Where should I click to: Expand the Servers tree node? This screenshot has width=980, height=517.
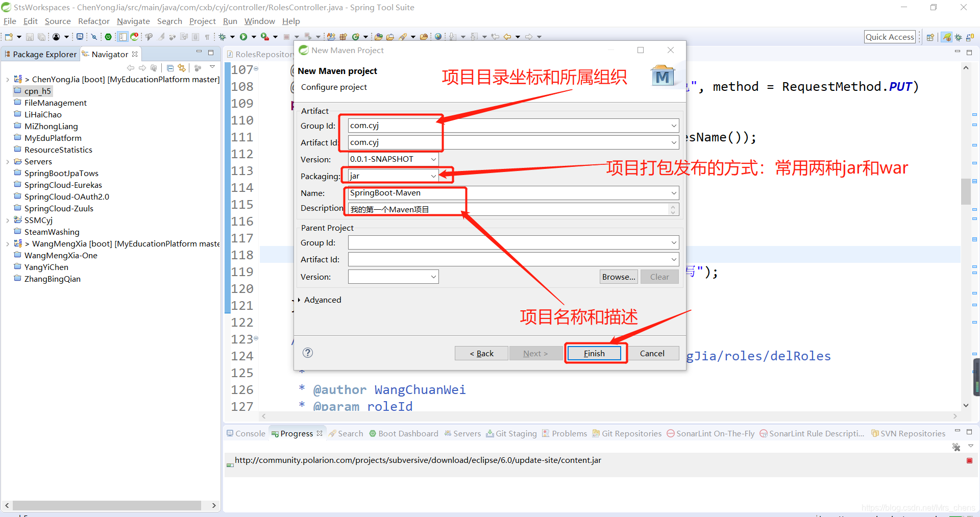point(7,162)
